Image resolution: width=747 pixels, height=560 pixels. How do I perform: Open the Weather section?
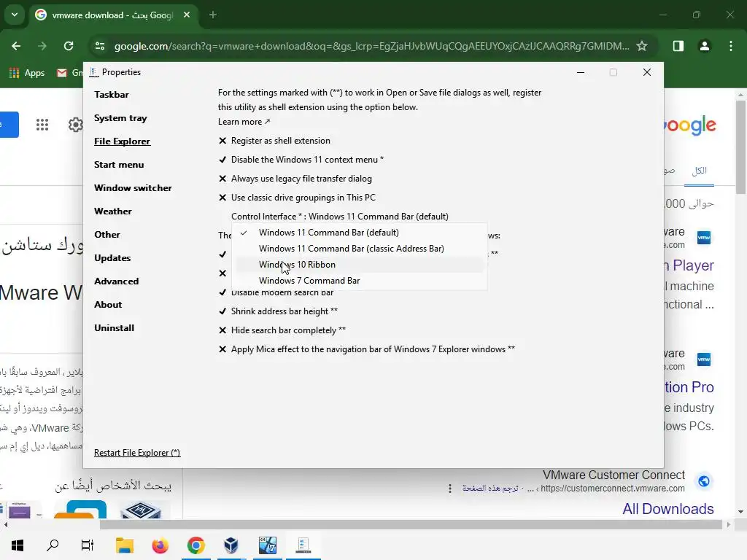[113, 211]
